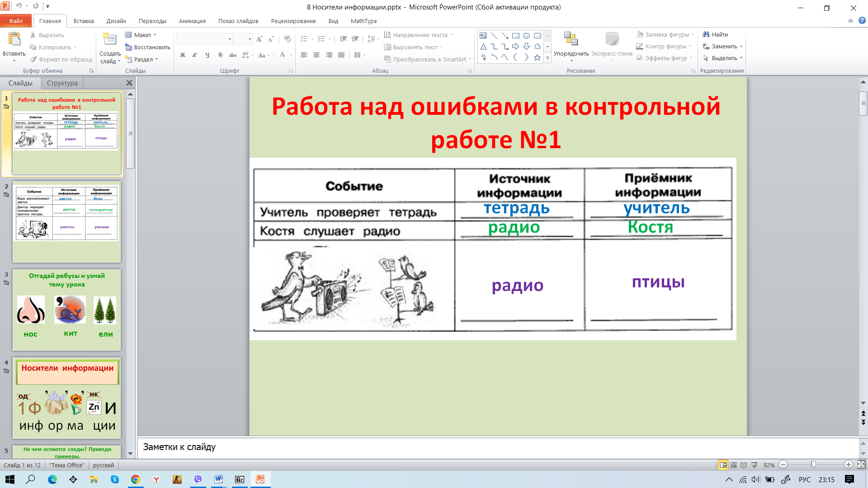
Task: Toggle Normal view button in status bar
Action: 723,465
